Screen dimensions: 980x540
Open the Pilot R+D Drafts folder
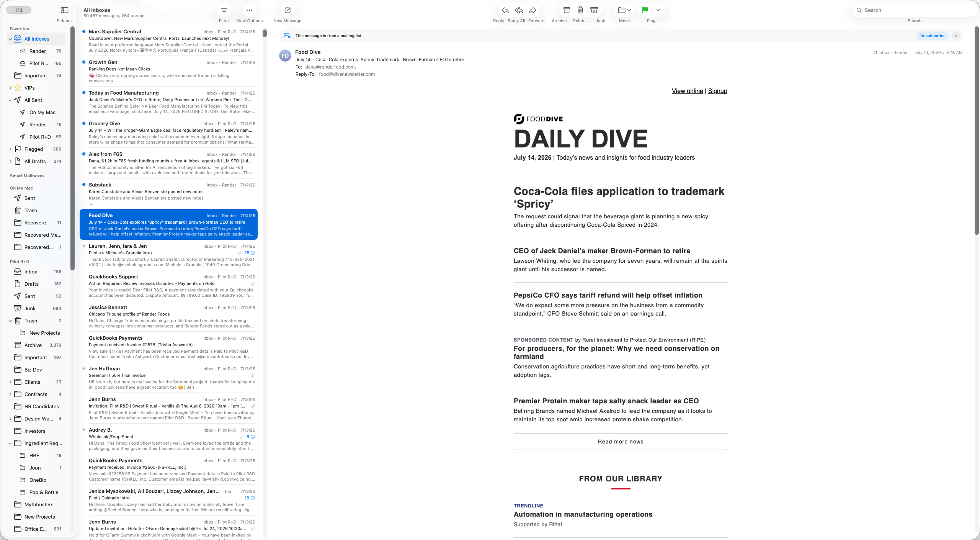tap(36, 284)
